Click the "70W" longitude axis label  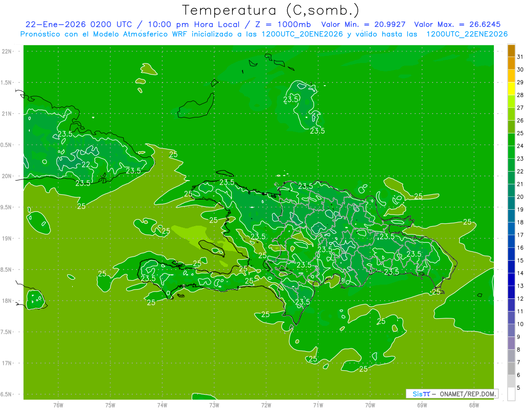[x=370, y=405]
